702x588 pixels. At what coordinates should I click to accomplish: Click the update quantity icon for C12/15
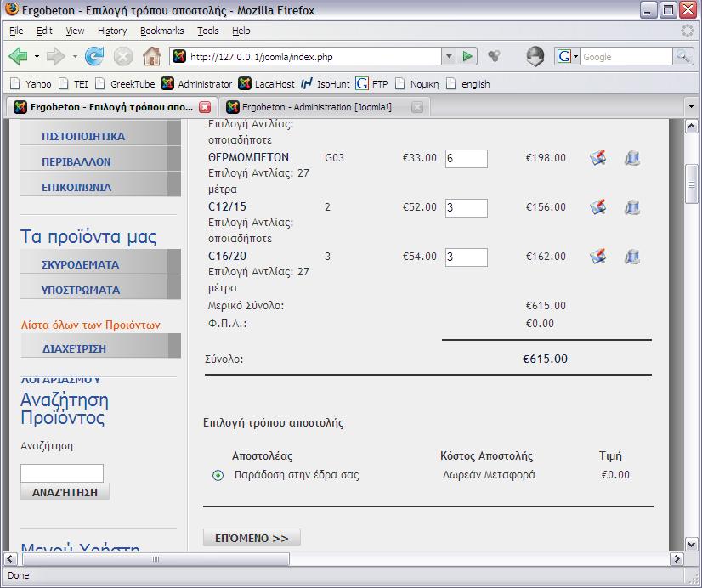pos(597,206)
